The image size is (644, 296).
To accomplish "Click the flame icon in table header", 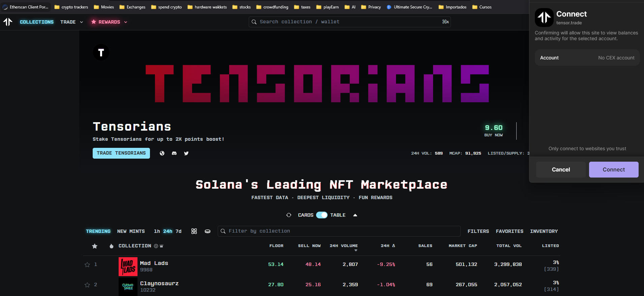I will (x=112, y=246).
